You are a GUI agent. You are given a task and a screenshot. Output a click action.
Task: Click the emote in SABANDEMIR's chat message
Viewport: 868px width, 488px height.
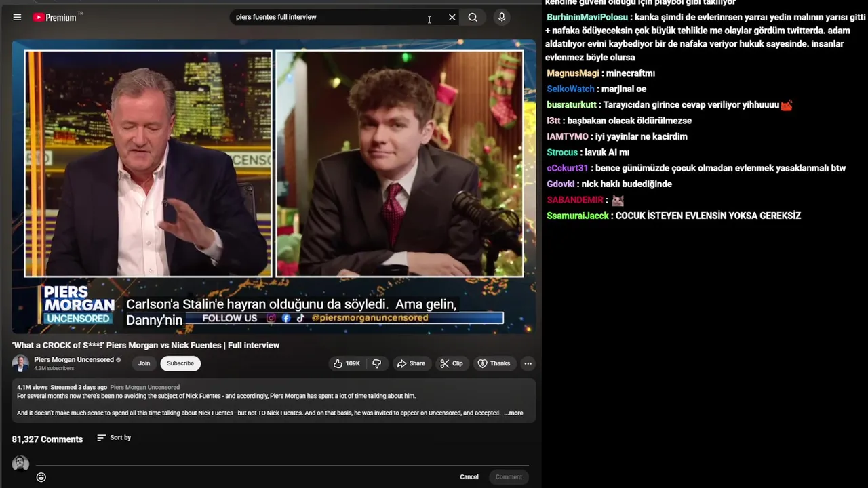(618, 201)
